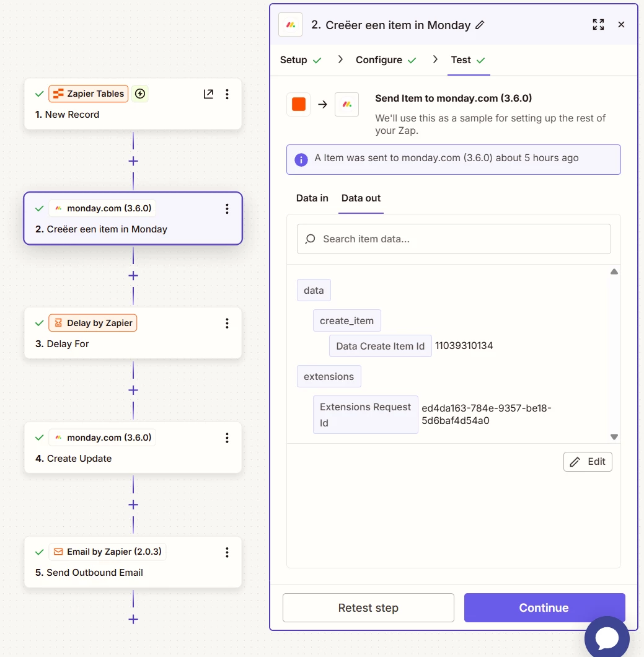Show the Data in tab

pos(312,198)
